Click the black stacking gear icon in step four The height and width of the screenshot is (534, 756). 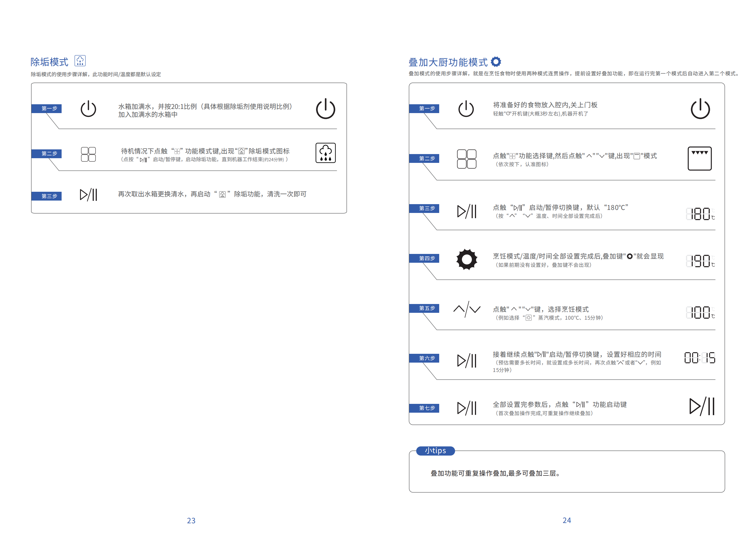(467, 260)
